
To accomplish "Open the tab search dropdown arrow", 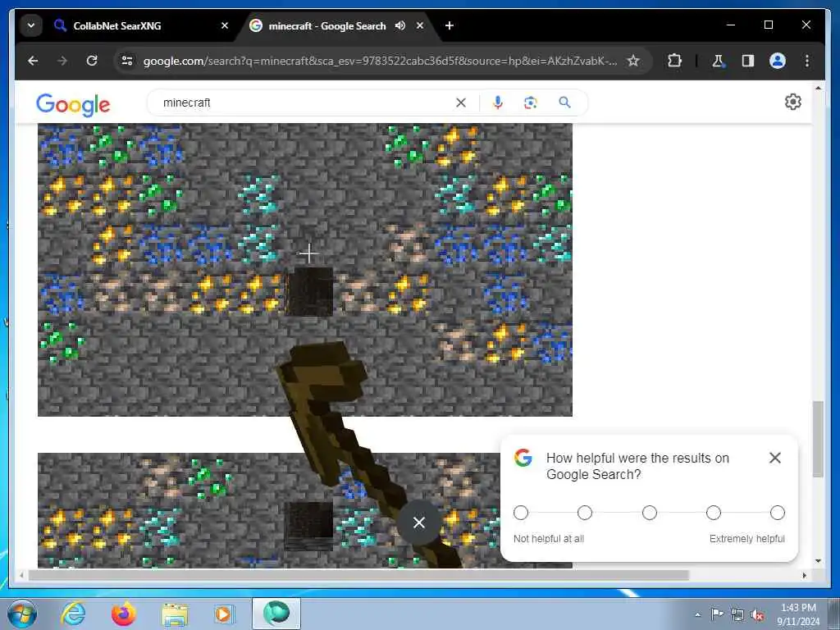I will tap(31, 25).
